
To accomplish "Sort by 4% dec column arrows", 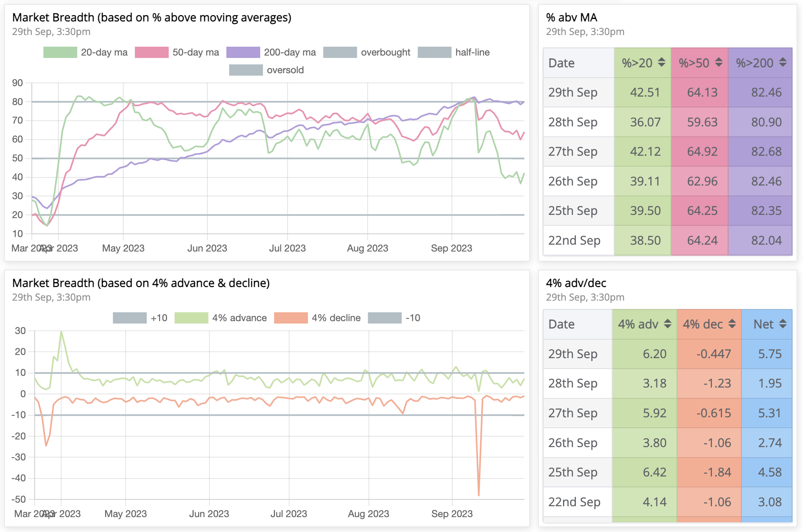I will pyautogui.click(x=732, y=324).
